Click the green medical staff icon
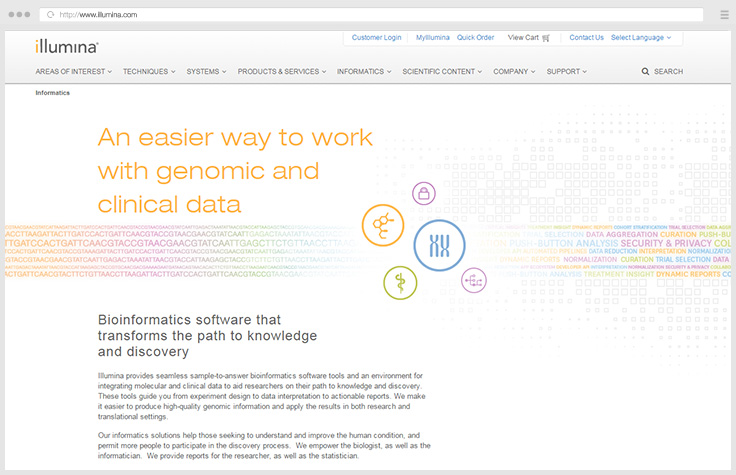Image resolution: width=736 pixels, height=475 pixels. click(x=401, y=282)
